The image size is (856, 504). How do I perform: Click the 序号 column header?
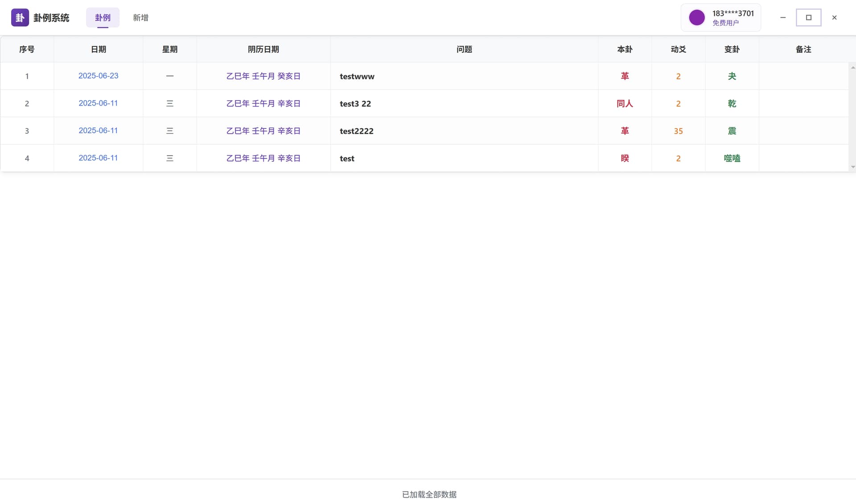point(27,49)
